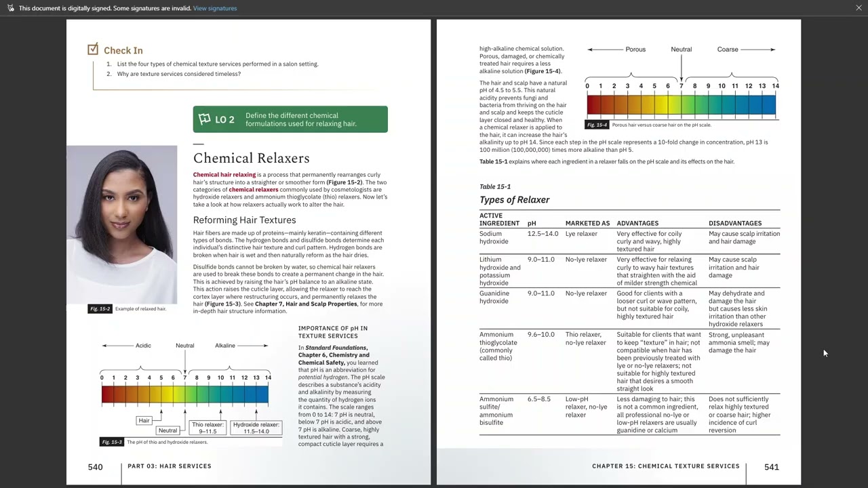Click the '9.6–10.0' pH cell
The width and height of the screenshot is (868, 488).
coord(541,335)
